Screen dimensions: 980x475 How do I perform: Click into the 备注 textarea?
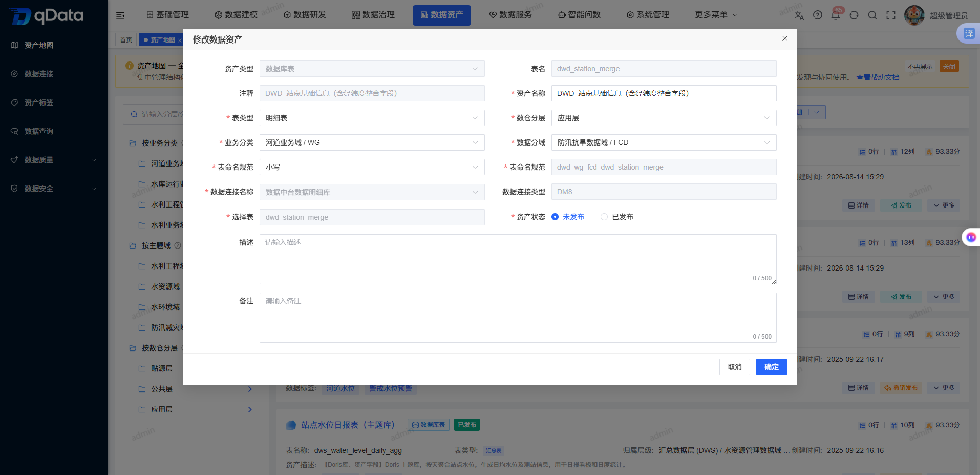(x=518, y=318)
